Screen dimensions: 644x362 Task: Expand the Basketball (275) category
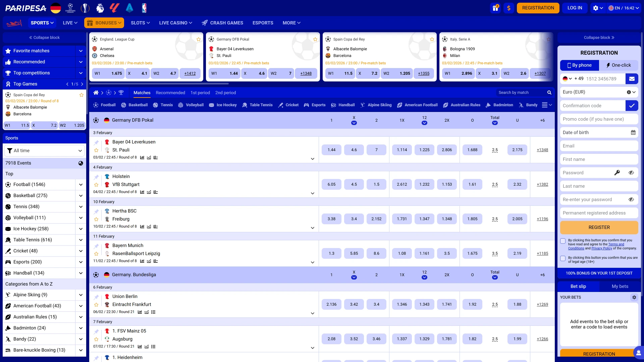click(80, 195)
